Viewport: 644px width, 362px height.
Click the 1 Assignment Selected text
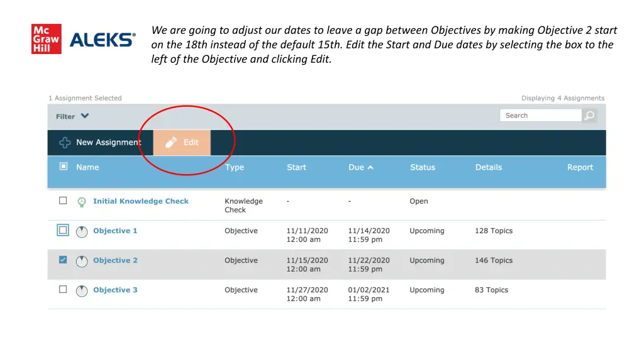click(x=85, y=98)
